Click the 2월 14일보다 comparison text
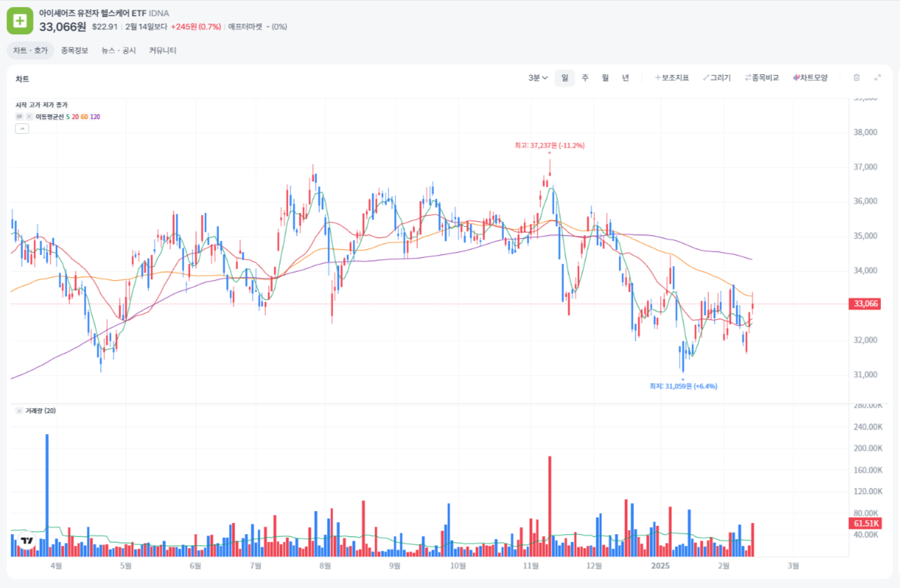The height and width of the screenshot is (588, 900). (x=146, y=27)
